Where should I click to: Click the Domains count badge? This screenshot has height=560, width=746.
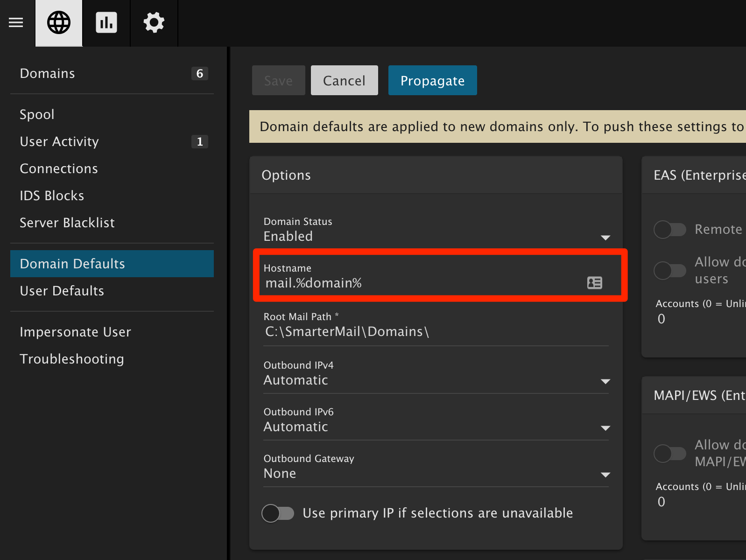click(199, 74)
